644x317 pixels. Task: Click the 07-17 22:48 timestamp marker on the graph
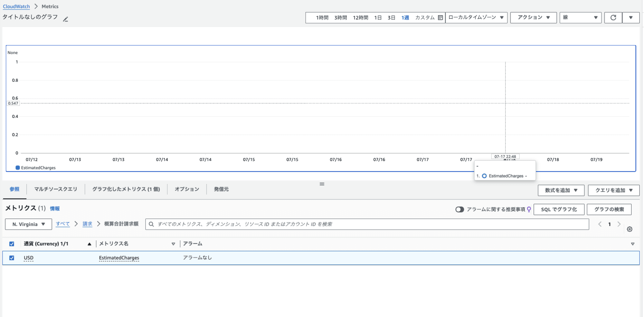pos(505,157)
